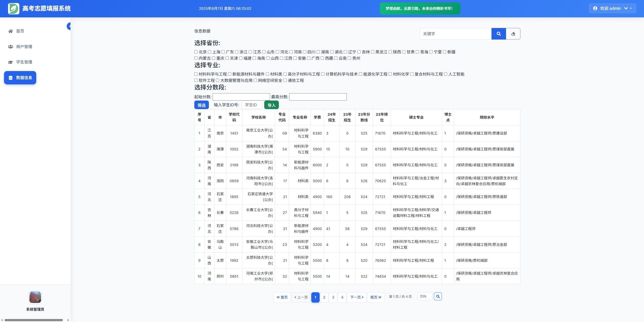Click the leaf logo in header
Screen dimensions: 644x322
coord(14,9)
